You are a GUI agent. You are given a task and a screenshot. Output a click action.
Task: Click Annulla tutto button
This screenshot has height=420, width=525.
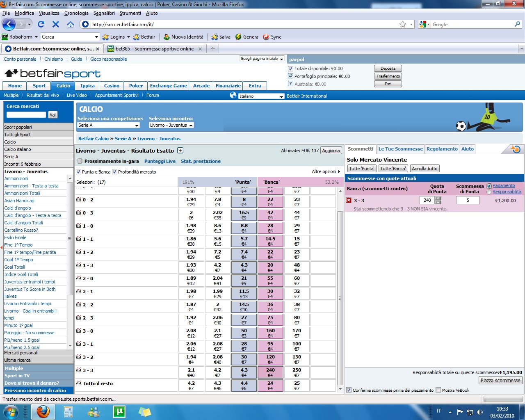(x=425, y=169)
